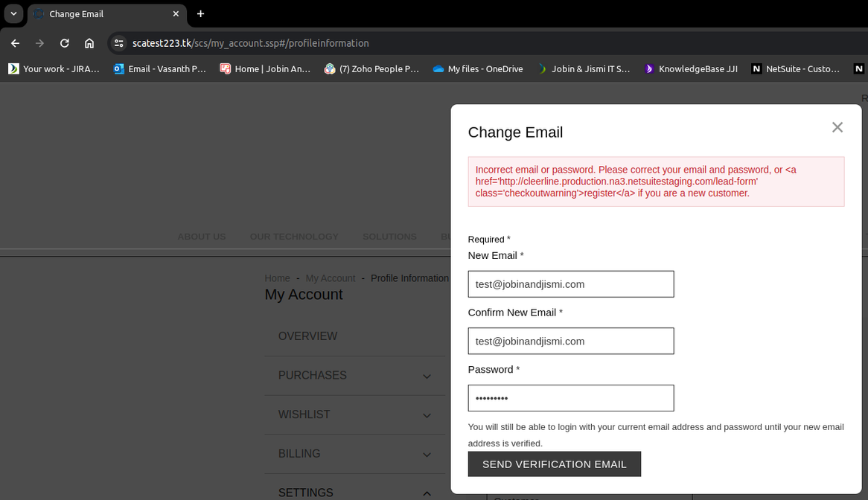Open 'Email - Vasanth' Outlook bookmark
The image size is (868, 500).
click(x=159, y=68)
